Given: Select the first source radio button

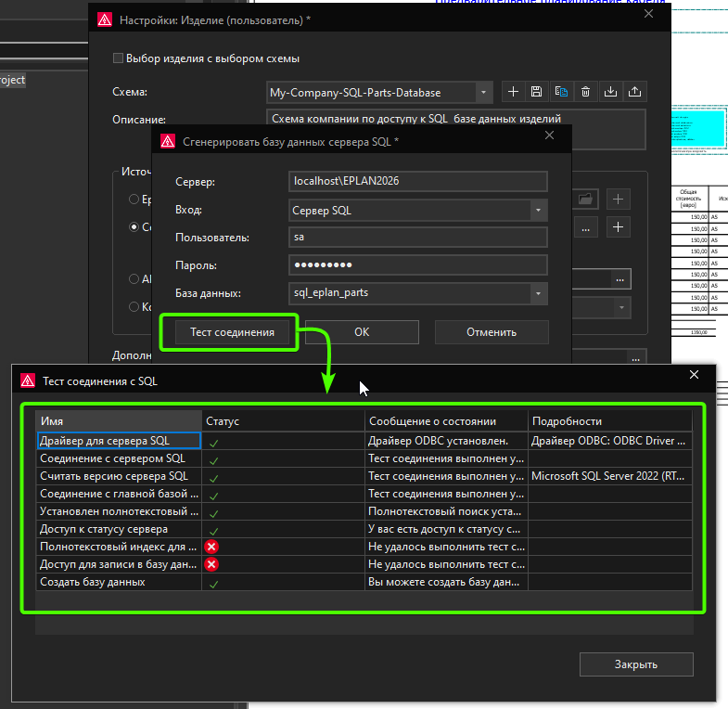Looking at the screenshot, I should pyautogui.click(x=134, y=200).
